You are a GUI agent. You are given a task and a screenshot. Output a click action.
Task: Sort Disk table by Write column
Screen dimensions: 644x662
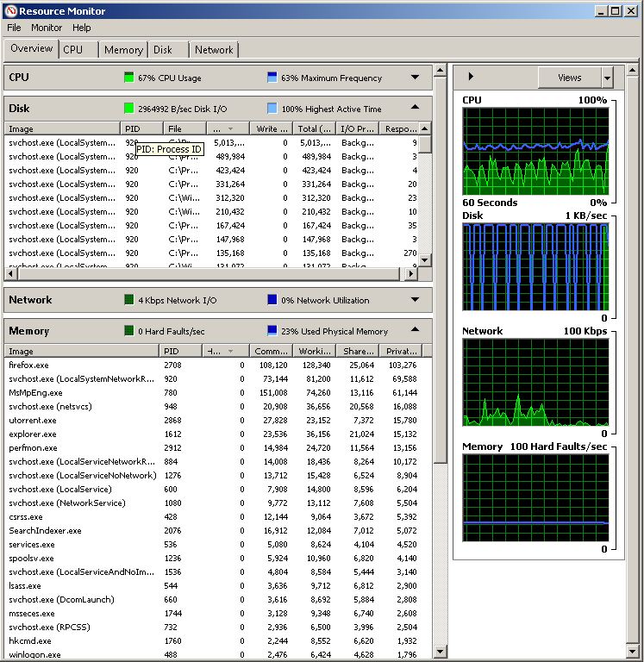[x=272, y=128]
